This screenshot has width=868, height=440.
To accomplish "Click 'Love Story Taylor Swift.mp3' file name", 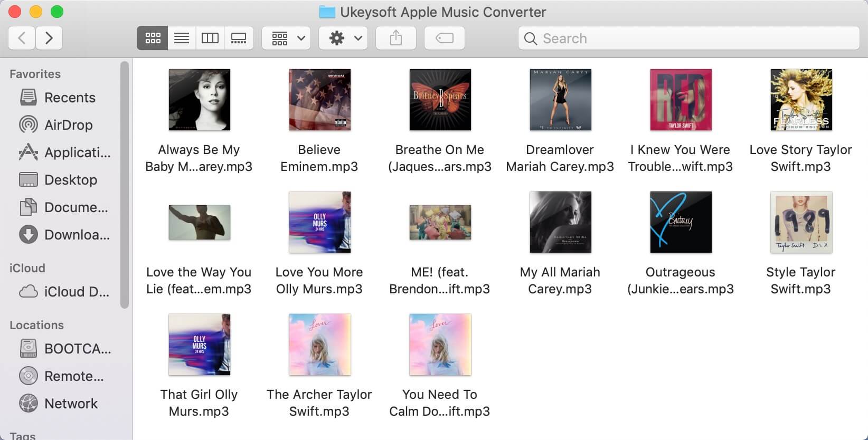I will tap(801, 158).
